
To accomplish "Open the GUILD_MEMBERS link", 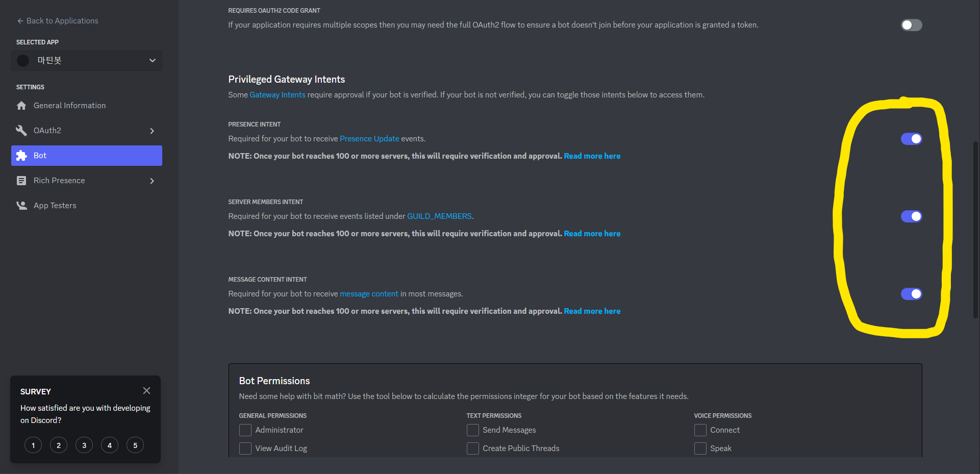I will point(439,216).
